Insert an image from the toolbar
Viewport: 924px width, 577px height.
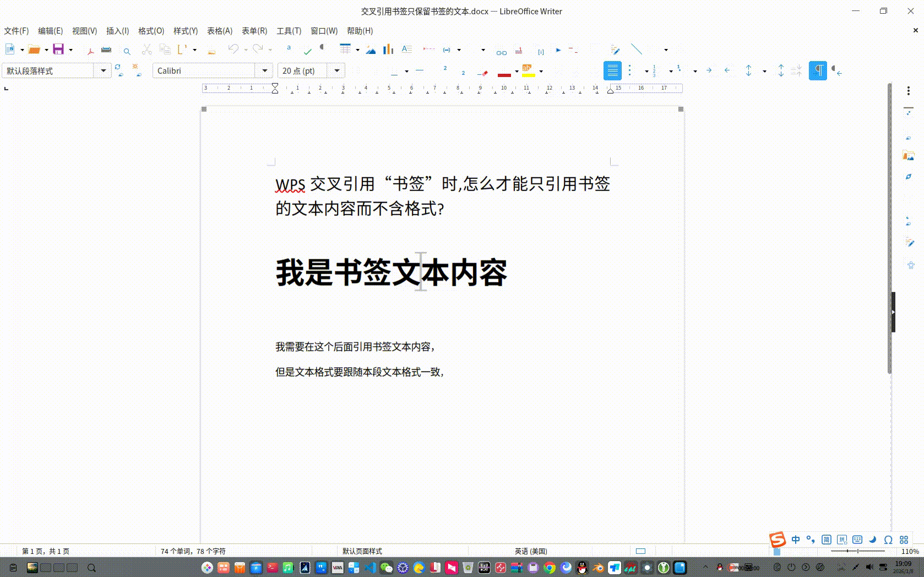pyautogui.click(x=371, y=50)
